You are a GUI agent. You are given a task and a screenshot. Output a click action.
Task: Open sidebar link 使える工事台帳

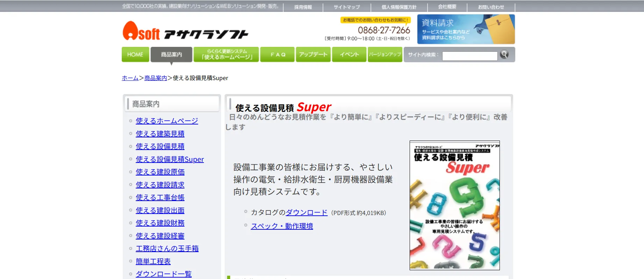(160, 198)
